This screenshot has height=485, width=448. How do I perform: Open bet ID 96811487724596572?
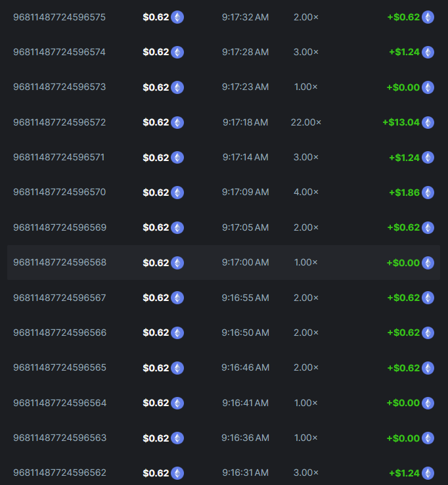59,122
